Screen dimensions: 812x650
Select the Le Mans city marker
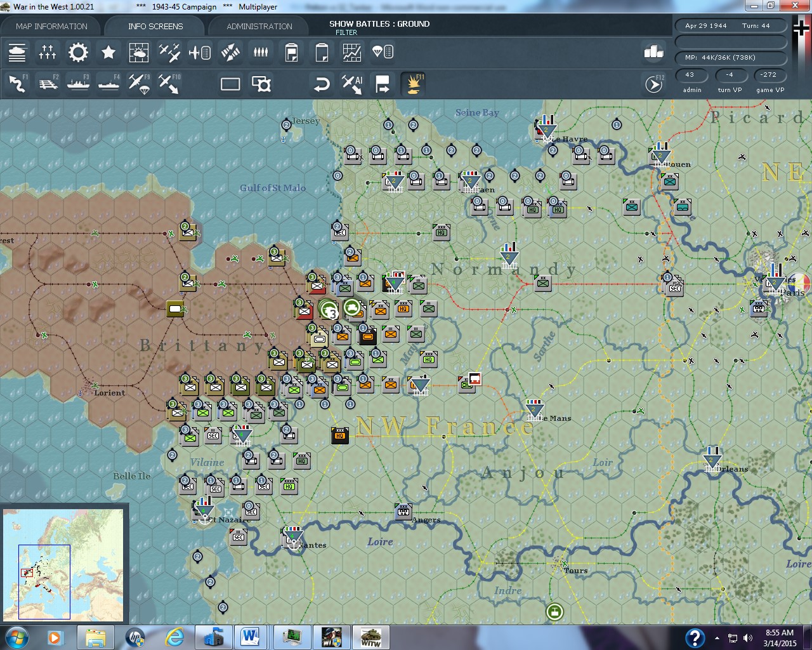pos(535,409)
